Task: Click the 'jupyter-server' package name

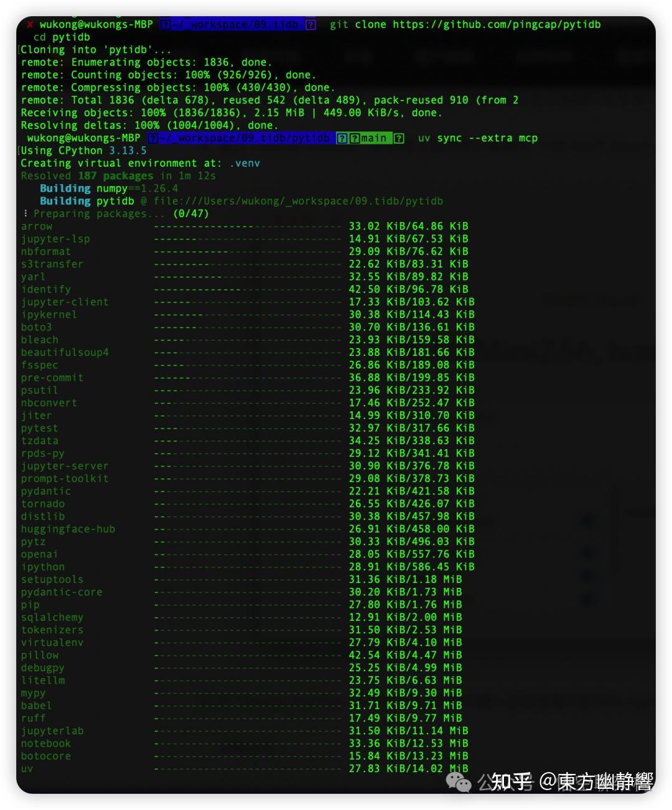Action: [x=65, y=466]
